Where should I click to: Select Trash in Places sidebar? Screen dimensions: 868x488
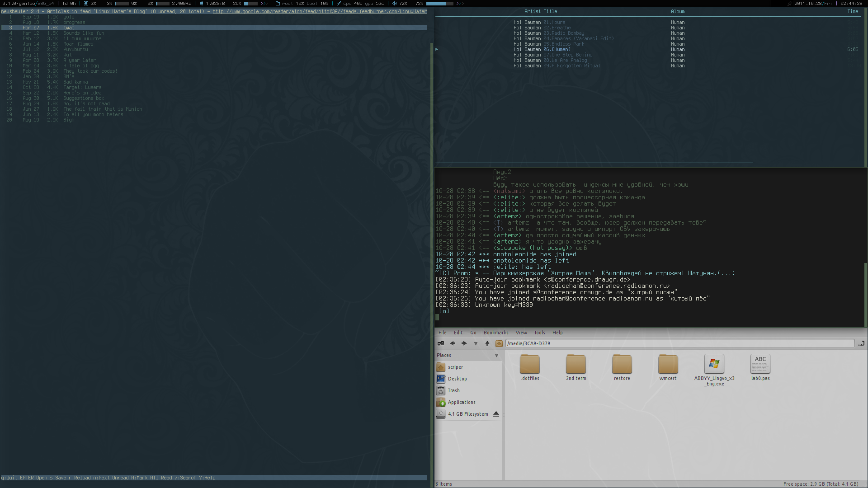[x=453, y=390]
